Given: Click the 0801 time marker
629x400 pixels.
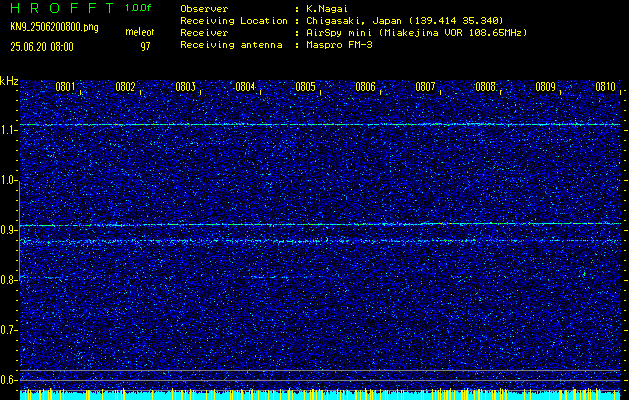Looking at the screenshot, I should (x=65, y=87).
